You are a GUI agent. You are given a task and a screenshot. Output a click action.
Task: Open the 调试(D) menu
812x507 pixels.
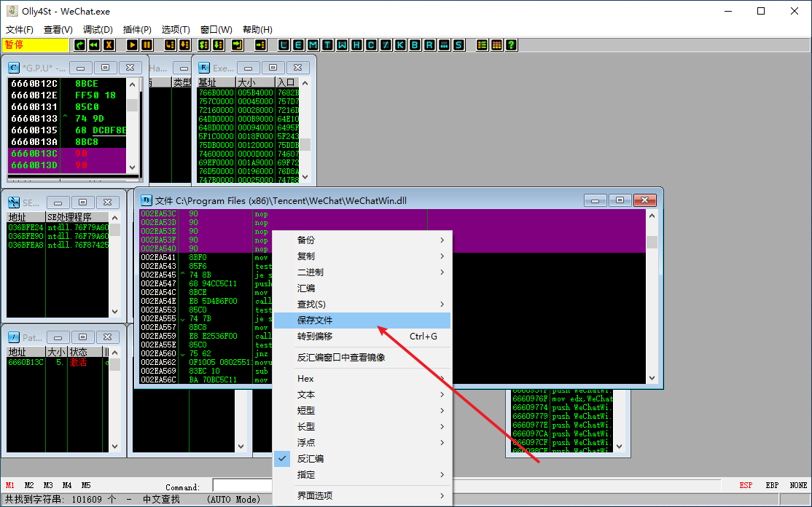(98, 29)
